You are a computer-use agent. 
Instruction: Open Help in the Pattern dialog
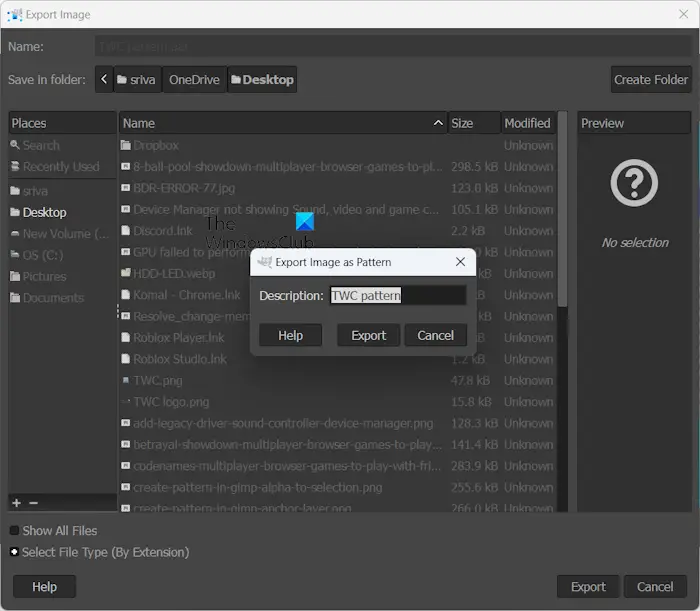pos(290,335)
